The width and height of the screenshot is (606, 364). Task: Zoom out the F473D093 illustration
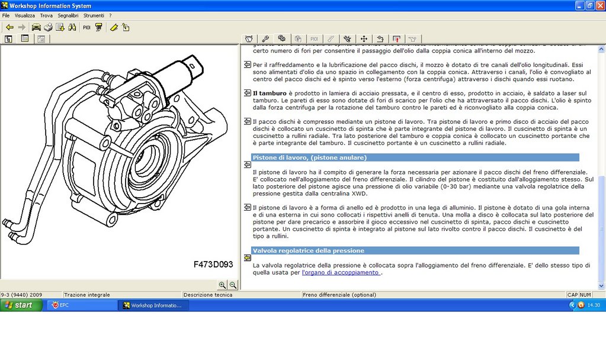click(x=233, y=285)
